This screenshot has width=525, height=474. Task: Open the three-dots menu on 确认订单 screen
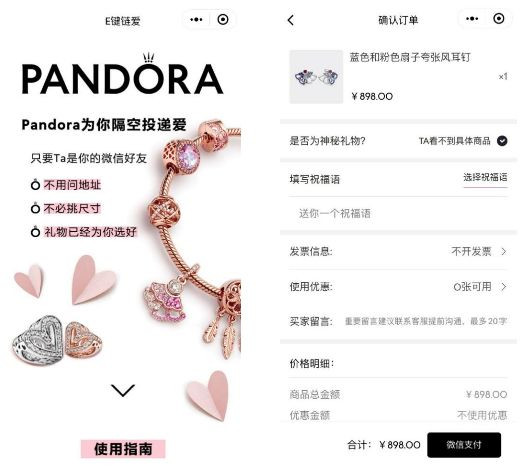click(x=472, y=19)
